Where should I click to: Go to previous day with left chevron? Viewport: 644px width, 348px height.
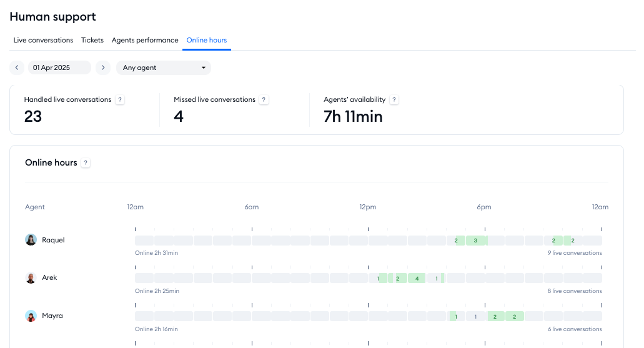coord(17,67)
